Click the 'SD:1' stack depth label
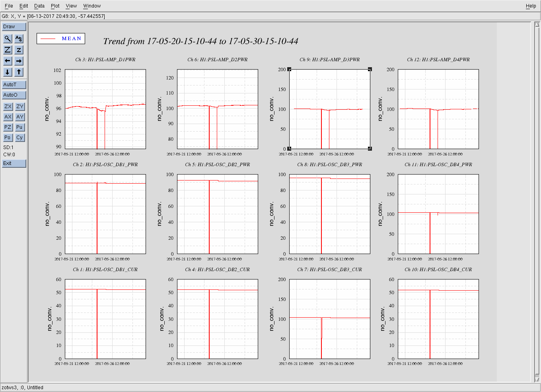The height and width of the screenshot is (392, 541). (8, 147)
